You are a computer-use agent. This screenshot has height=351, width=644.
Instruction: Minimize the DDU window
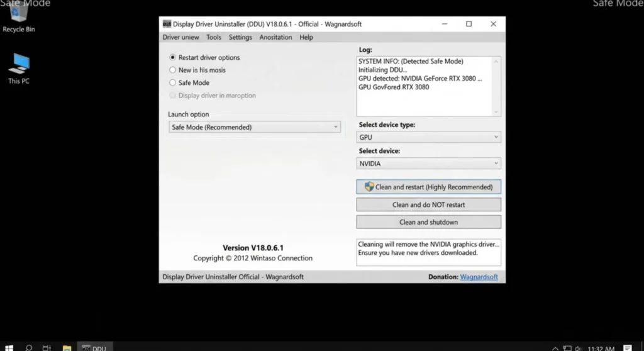[x=445, y=24]
